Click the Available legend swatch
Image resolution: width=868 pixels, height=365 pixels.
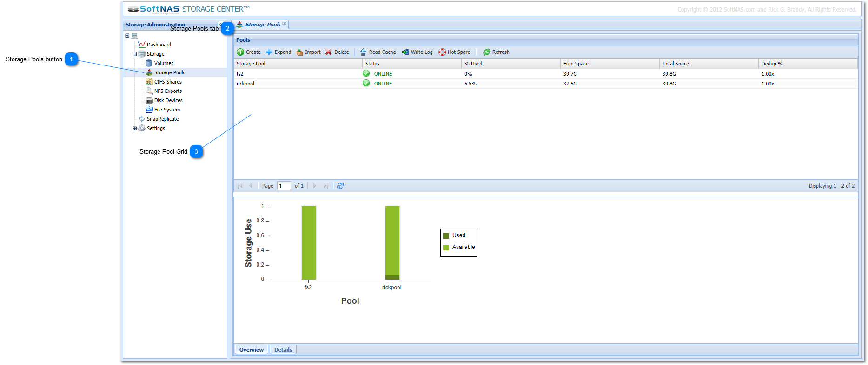coord(446,247)
